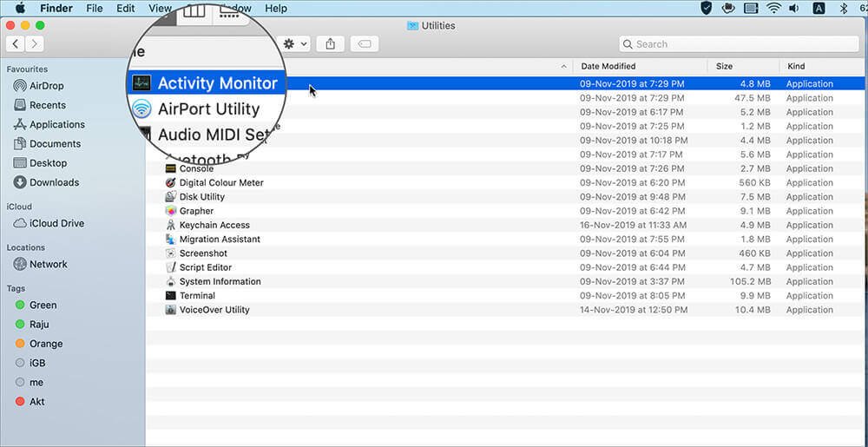Image resolution: width=868 pixels, height=447 pixels.
Task: Open the Action gear dropdown in toolbar
Action: click(295, 44)
